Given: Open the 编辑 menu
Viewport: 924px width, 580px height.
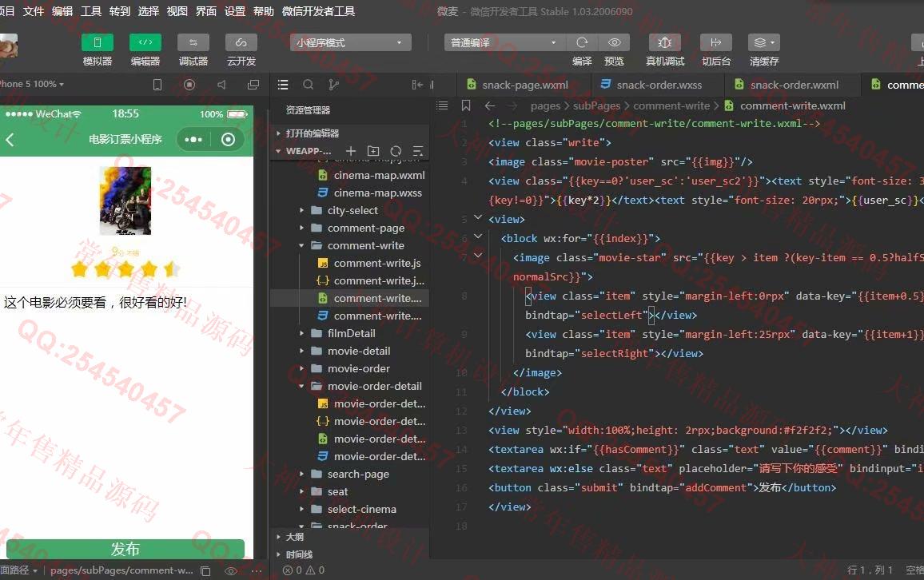Looking at the screenshot, I should (x=62, y=11).
